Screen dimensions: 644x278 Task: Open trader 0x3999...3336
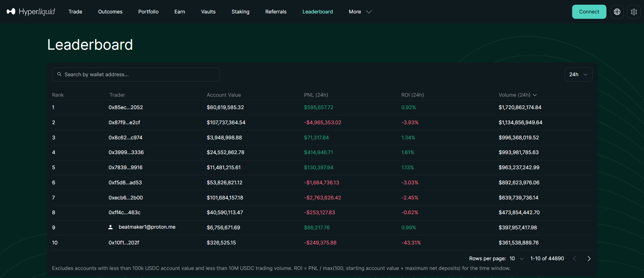(126, 152)
